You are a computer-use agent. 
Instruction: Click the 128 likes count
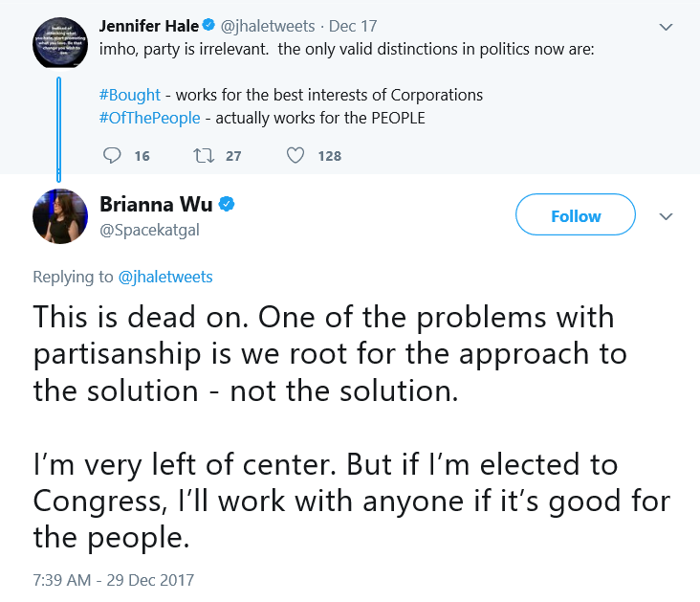[x=330, y=156]
